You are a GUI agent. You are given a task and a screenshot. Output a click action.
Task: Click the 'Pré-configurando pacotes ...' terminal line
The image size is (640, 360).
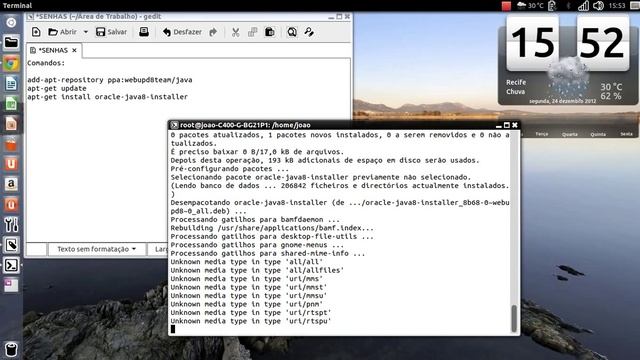click(229, 169)
